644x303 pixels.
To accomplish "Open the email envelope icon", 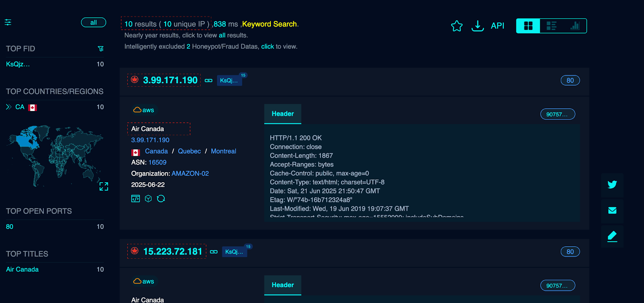I will (x=612, y=210).
